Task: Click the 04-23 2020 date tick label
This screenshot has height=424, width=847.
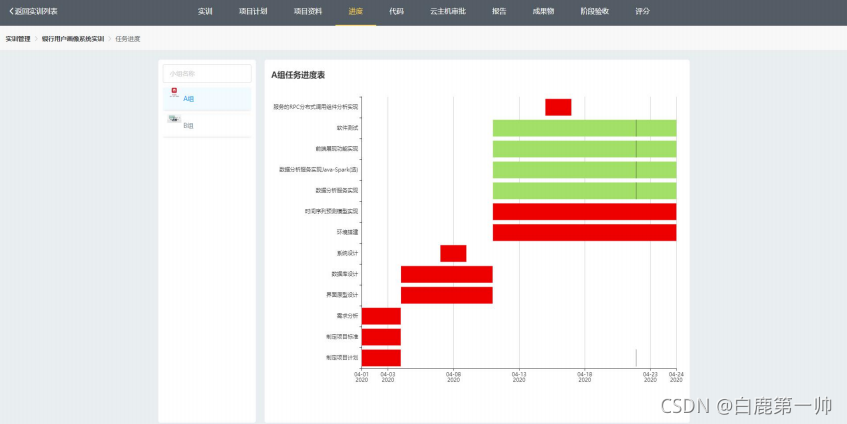Action: click(650, 376)
